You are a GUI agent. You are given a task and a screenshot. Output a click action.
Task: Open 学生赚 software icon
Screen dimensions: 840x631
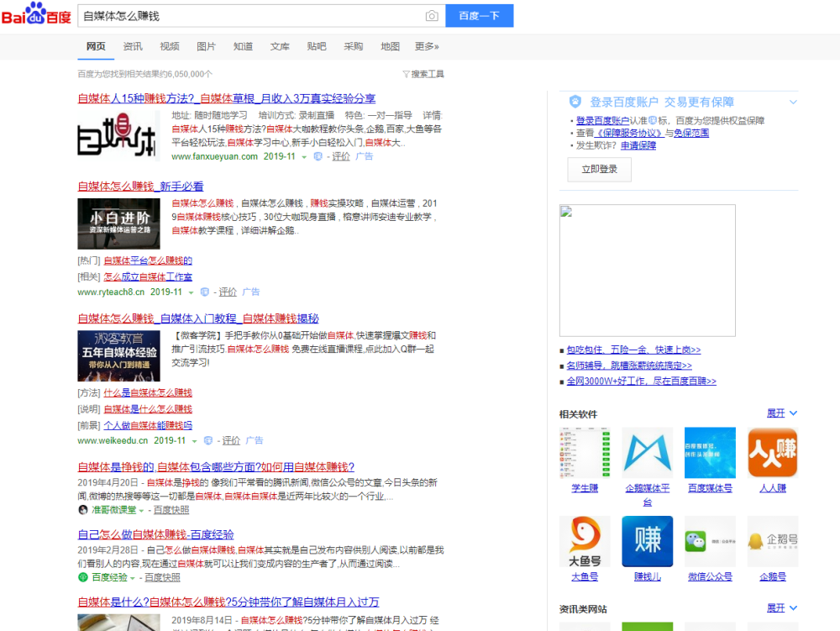(x=585, y=453)
